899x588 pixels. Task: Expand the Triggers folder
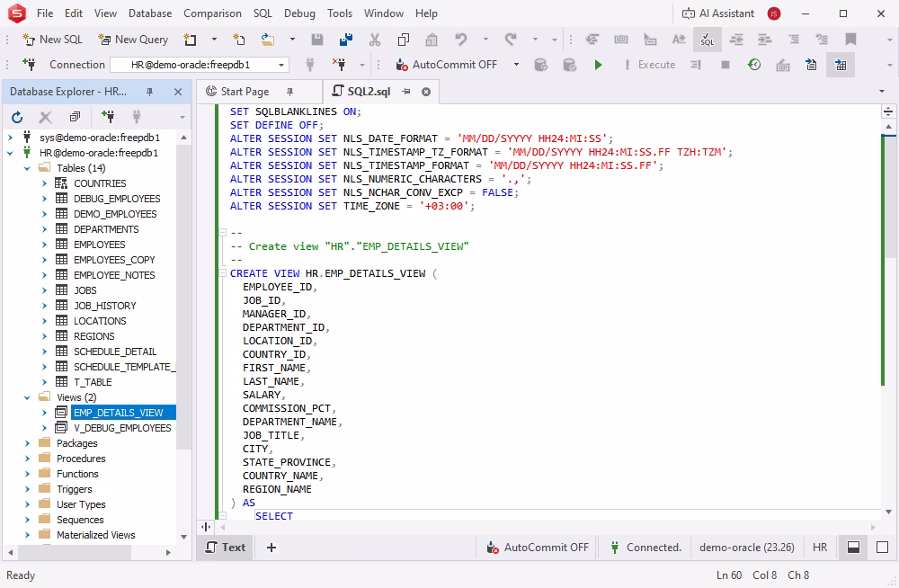coord(27,489)
